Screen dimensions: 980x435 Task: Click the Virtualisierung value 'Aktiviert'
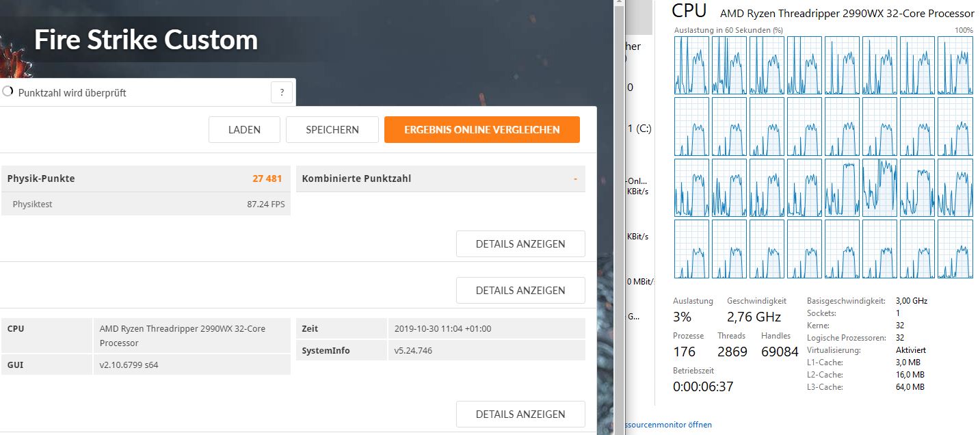[911, 350]
